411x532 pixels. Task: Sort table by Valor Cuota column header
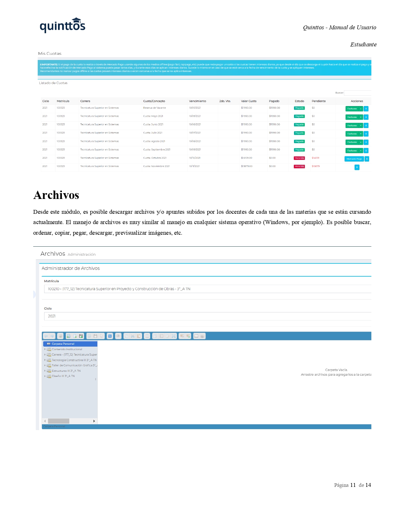pos(249,101)
